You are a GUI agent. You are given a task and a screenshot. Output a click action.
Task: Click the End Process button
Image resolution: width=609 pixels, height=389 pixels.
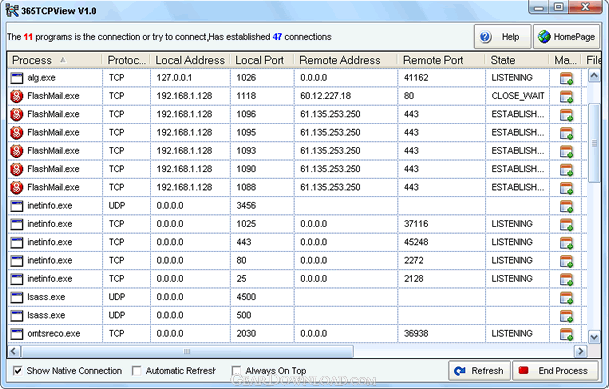(x=555, y=371)
